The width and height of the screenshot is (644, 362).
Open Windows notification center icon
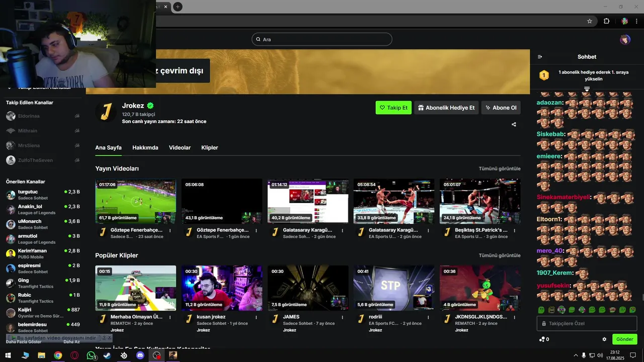coord(633,355)
